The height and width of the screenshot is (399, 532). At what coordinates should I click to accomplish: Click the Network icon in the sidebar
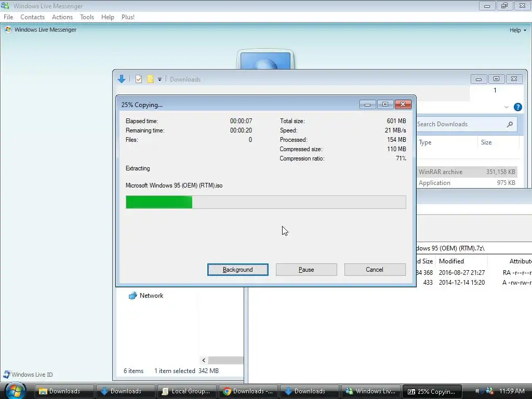132,296
